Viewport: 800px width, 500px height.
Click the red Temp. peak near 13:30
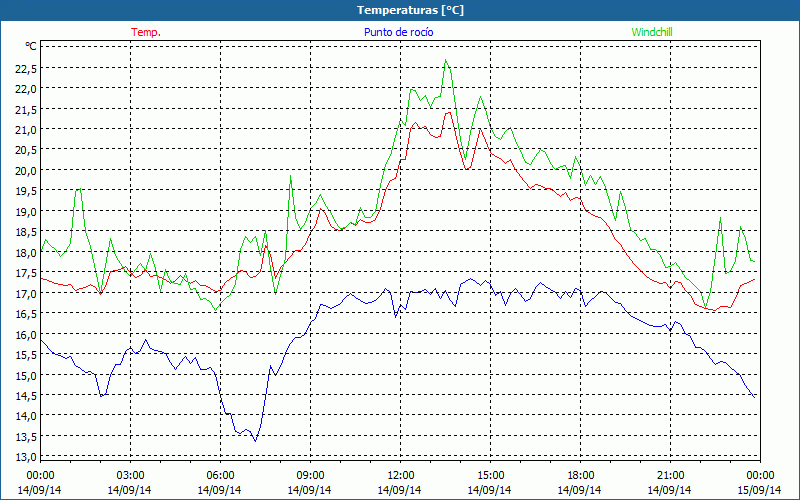448,112
